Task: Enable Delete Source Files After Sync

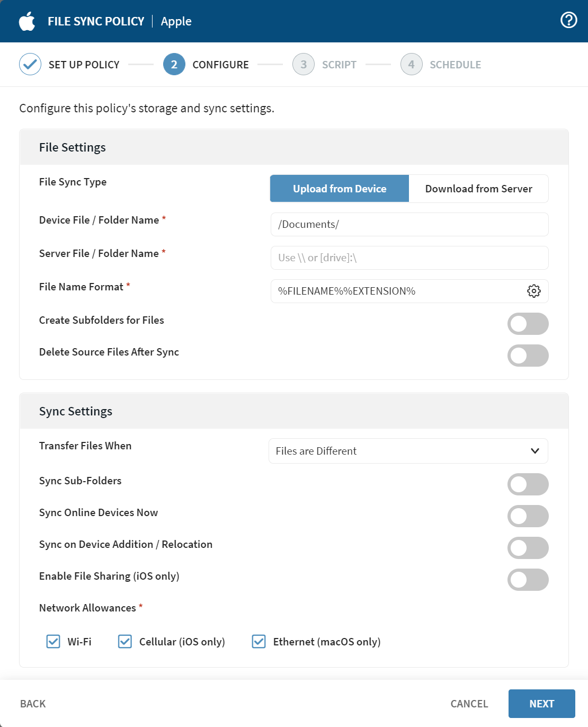Action: tap(528, 356)
